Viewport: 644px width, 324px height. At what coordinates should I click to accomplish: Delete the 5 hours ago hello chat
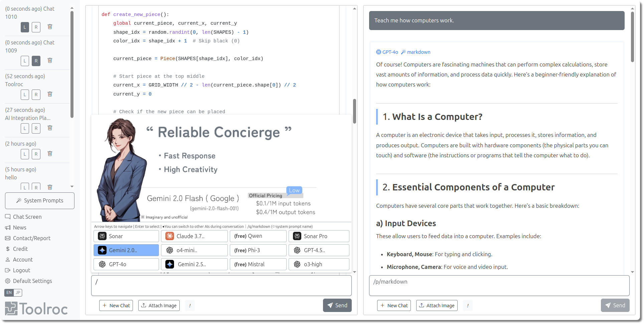point(50,187)
